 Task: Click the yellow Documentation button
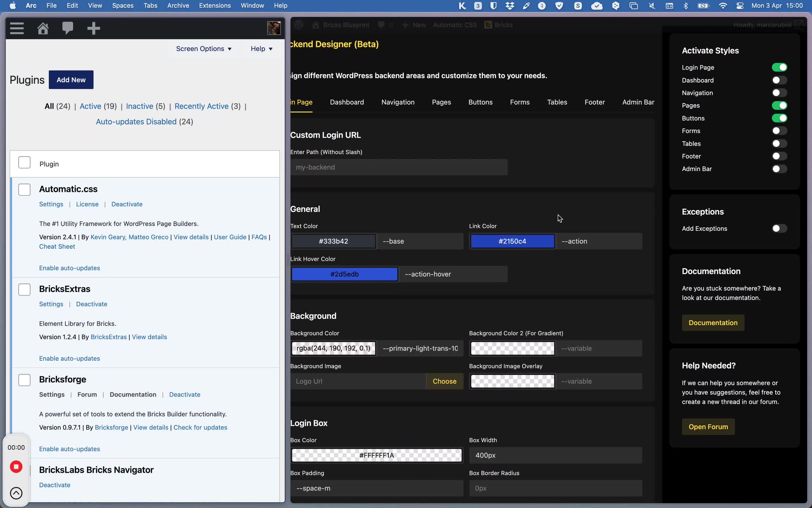[x=713, y=323]
